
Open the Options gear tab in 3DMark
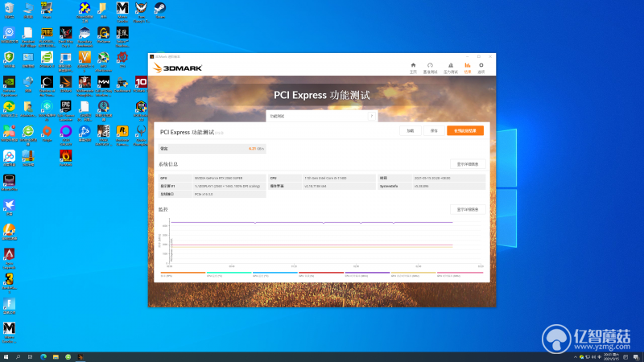click(x=481, y=68)
